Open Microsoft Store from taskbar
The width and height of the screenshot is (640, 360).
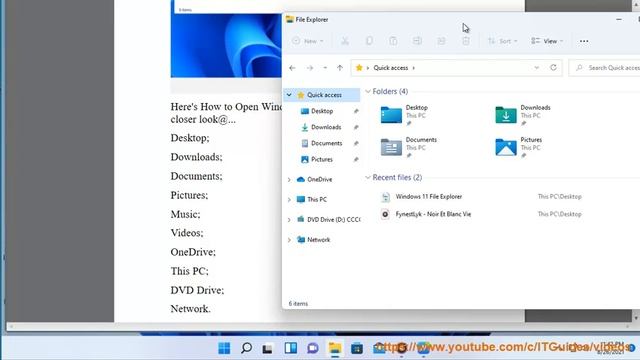click(357, 348)
